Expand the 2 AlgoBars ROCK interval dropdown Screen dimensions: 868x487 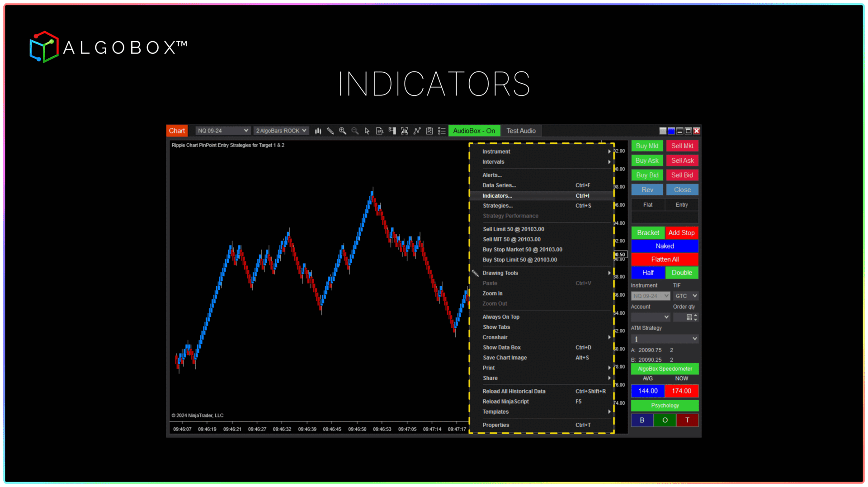click(281, 131)
